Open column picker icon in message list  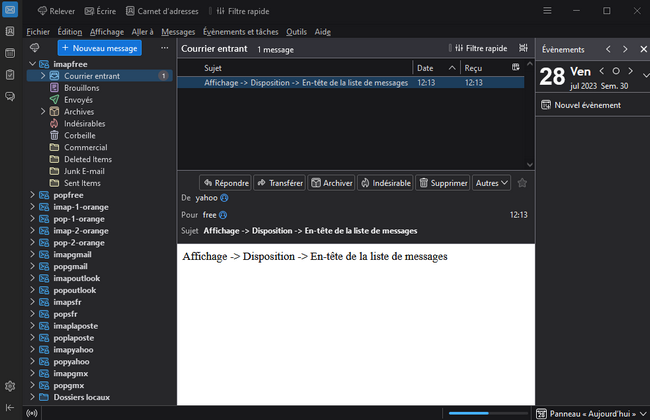pos(515,67)
